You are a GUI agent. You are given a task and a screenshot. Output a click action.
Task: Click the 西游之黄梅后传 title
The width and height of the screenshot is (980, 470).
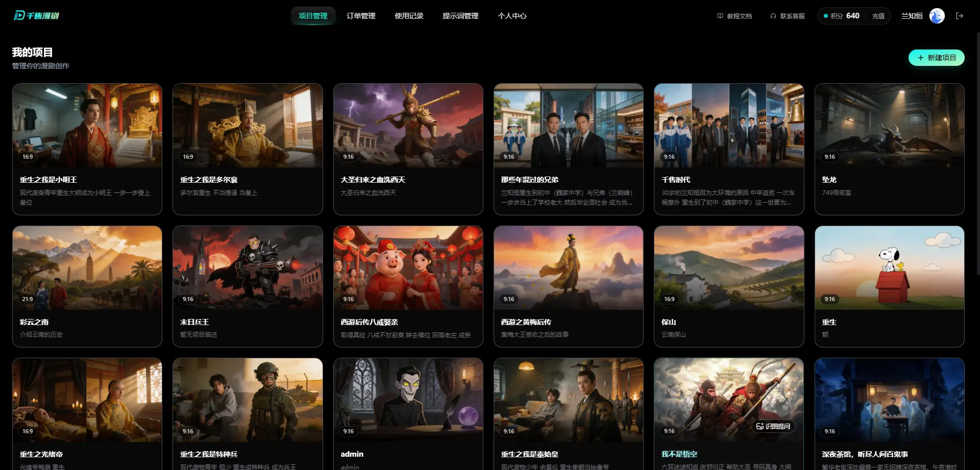[x=526, y=322]
